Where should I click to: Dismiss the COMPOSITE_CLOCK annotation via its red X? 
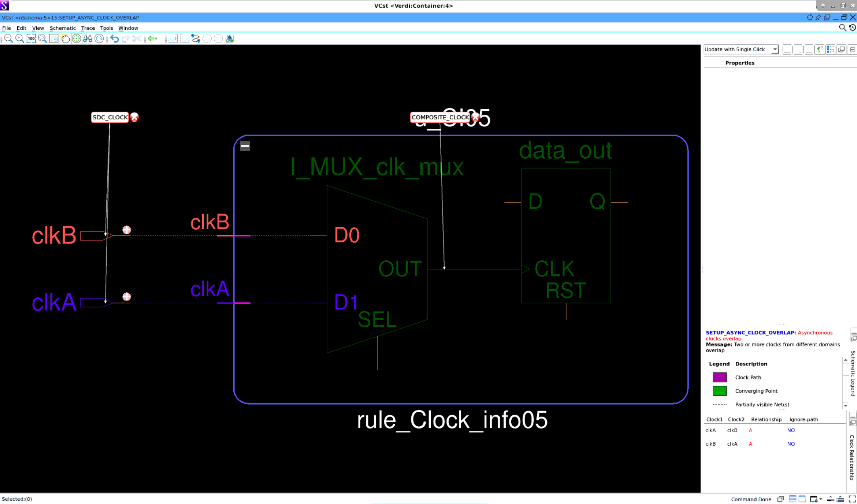coord(475,117)
